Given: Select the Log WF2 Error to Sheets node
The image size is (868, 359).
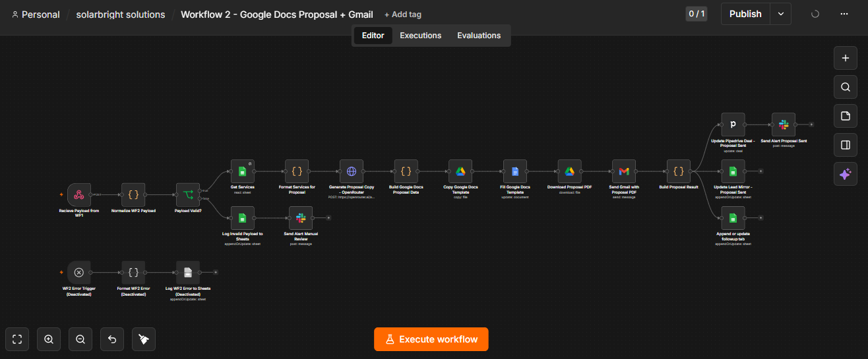Looking at the screenshot, I should (188, 272).
